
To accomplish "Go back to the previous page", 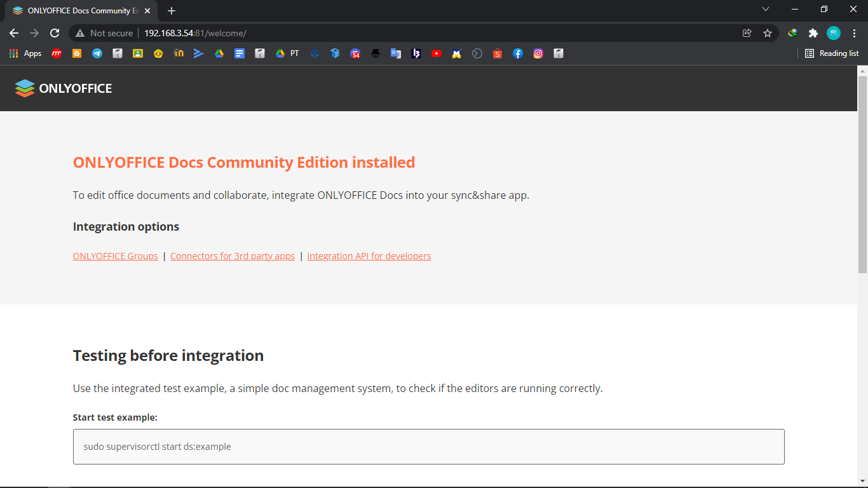I will [x=14, y=33].
